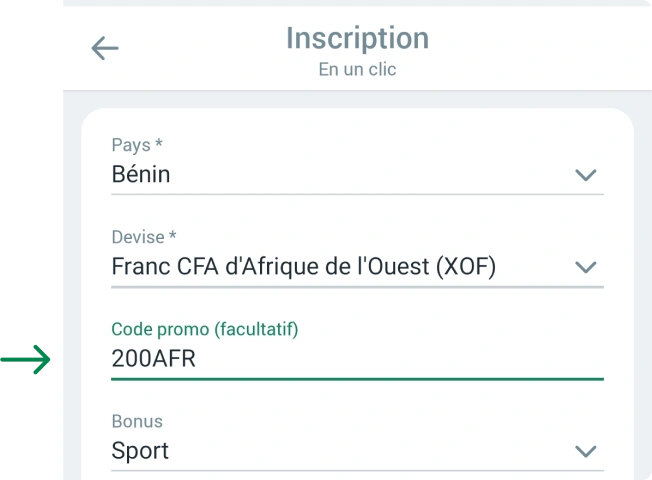Click the Inscription page title
Screen dimensions: 652x480
357,38
